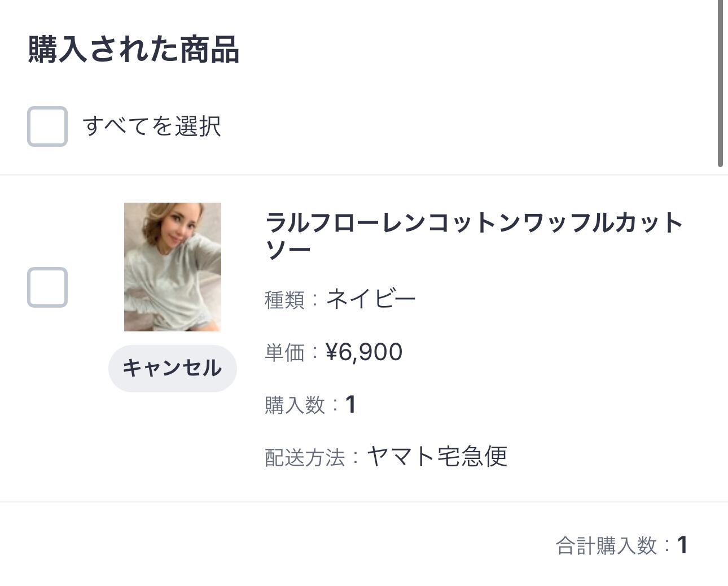This screenshot has width=728, height=586.
Task: Click the 配送方法 field label
Action: coord(305,457)
